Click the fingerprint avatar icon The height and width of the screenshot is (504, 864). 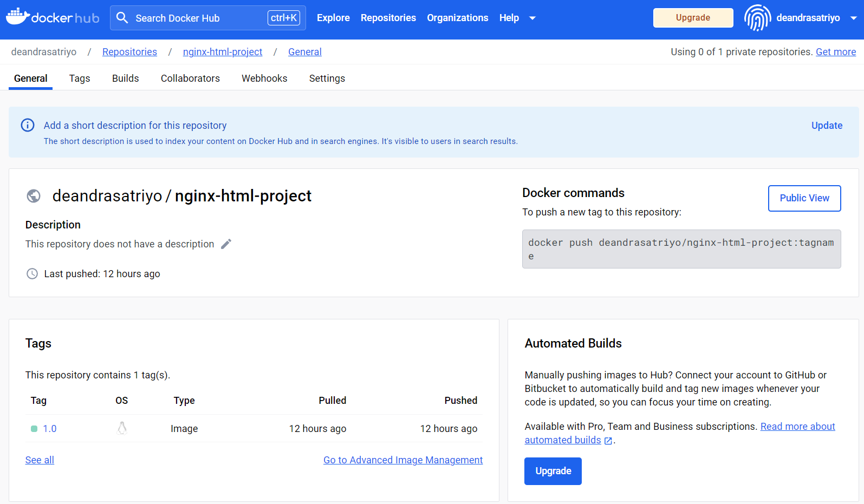(x=757, y=18)
